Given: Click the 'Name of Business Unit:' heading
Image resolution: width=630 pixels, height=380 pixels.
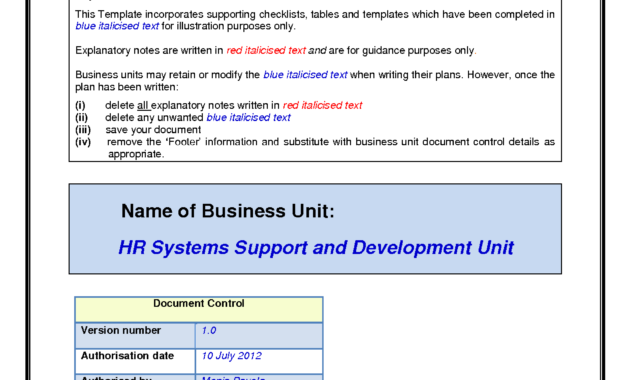Looking at the screenshot, I should point(227,211).
